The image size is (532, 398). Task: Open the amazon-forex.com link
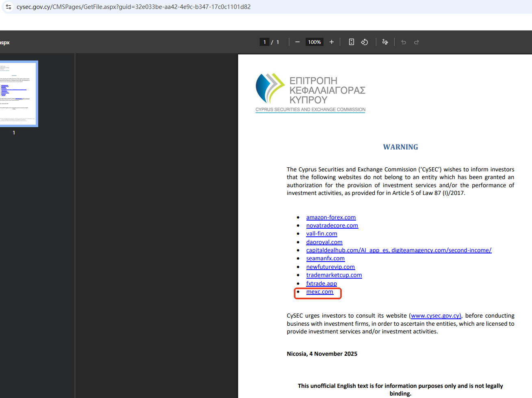(x=331, y=217)
